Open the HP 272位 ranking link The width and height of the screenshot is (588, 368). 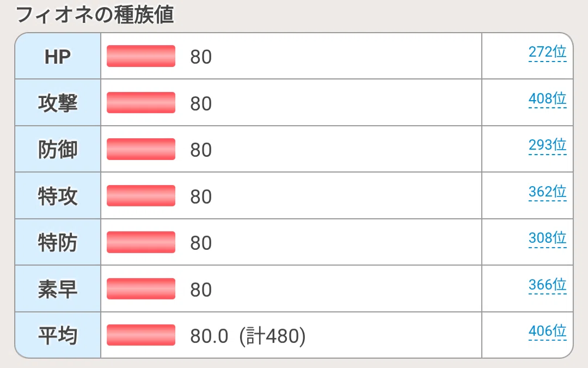tap(547, 52)
